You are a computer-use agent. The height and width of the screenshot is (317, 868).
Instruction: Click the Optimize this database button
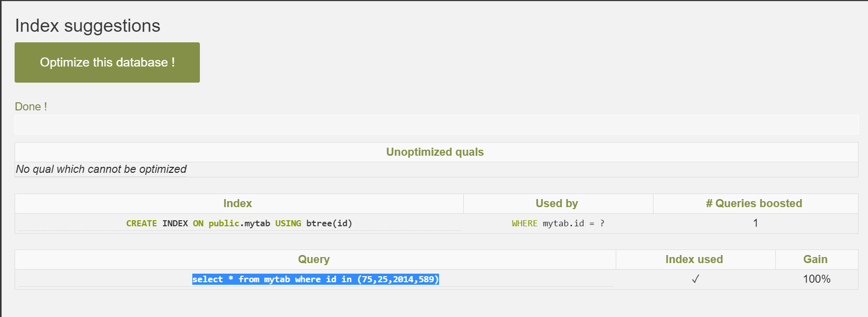click(x=107, y=62)
